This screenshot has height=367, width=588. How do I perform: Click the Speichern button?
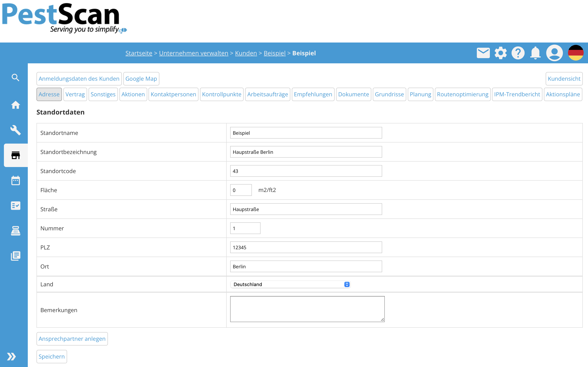tap(51, 356)
